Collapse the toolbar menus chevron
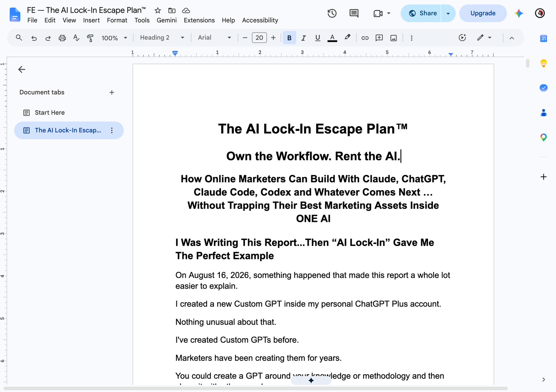The width and height of the screenshot is (556, 392). 512,38
